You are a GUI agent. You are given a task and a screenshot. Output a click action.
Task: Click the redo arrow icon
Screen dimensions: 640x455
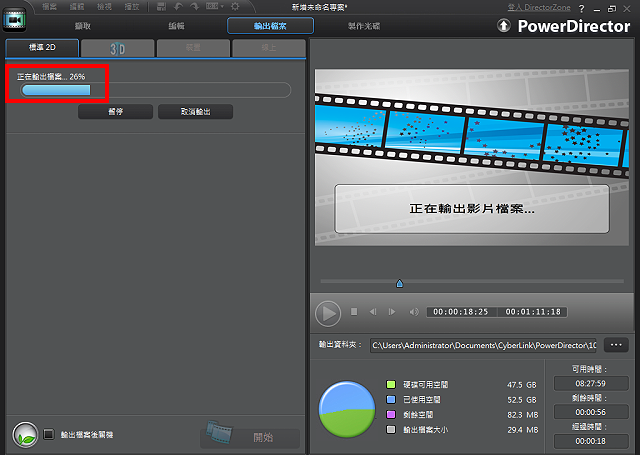[195, 7]
